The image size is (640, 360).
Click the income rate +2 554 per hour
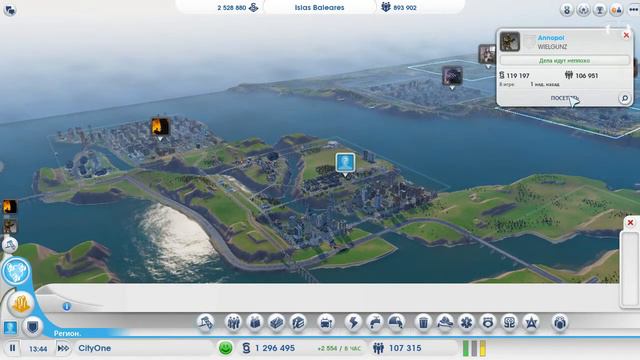[339, 349]
